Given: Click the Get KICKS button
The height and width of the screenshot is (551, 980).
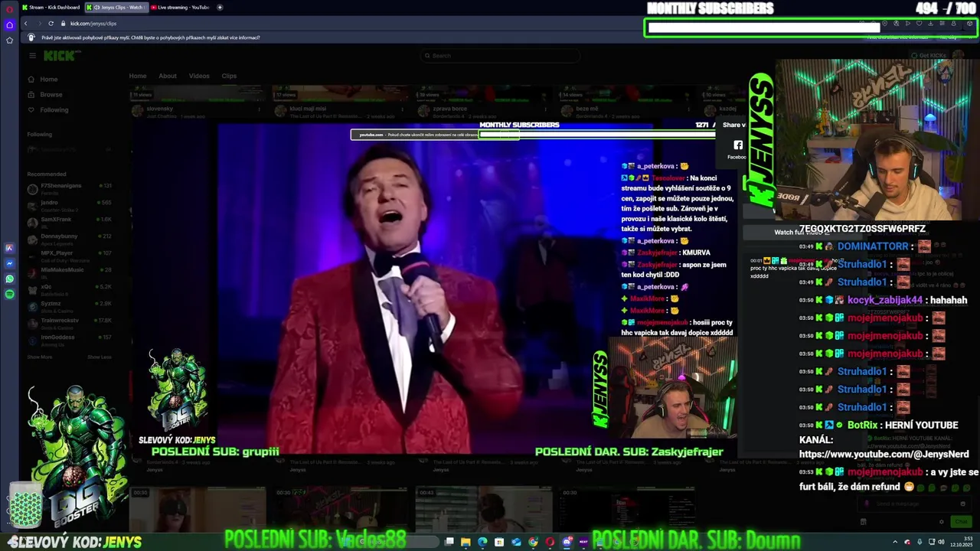Looking at the screenshot, I should click(x=929, y=55).
